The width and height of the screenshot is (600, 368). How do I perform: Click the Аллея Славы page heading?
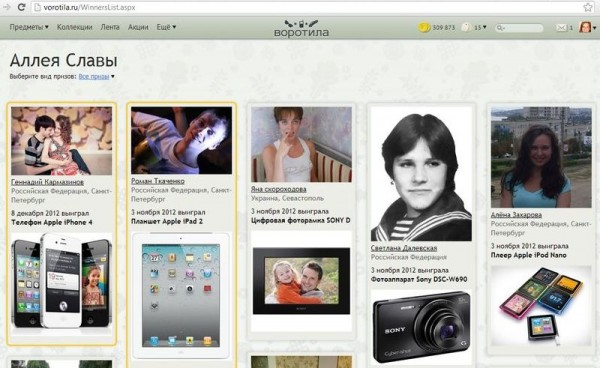(64, 60)
